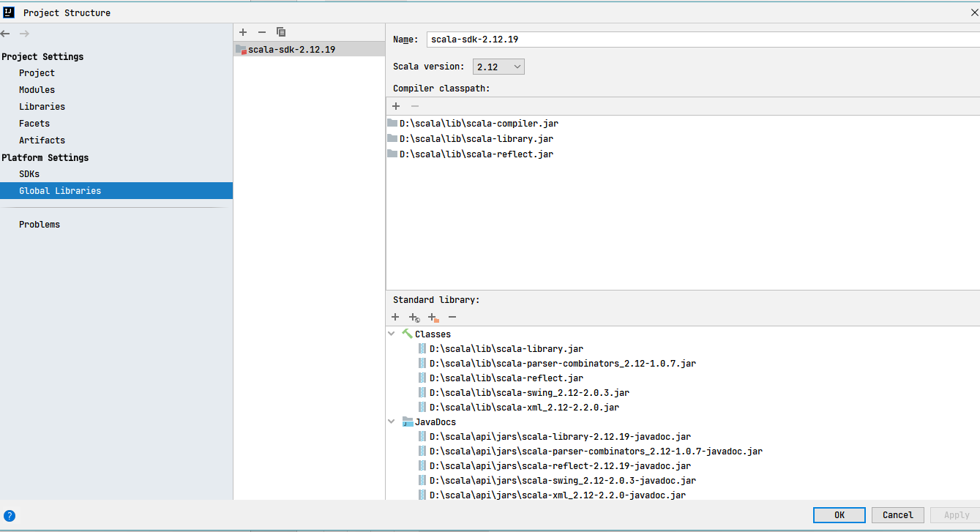This screenshot has height=532, width=980.
Task: Select scala-sdk-2.12.19 in library list
Action: (x=309, y=49)
